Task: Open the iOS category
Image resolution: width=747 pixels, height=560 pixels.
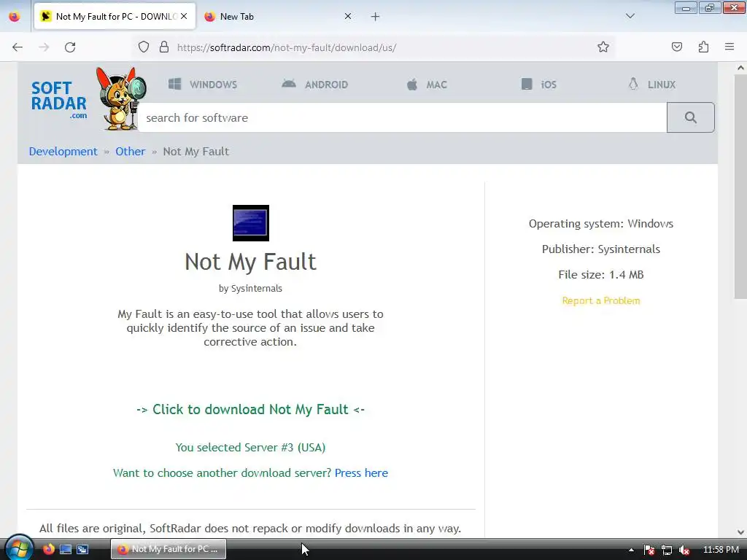Action: [539, 85]
